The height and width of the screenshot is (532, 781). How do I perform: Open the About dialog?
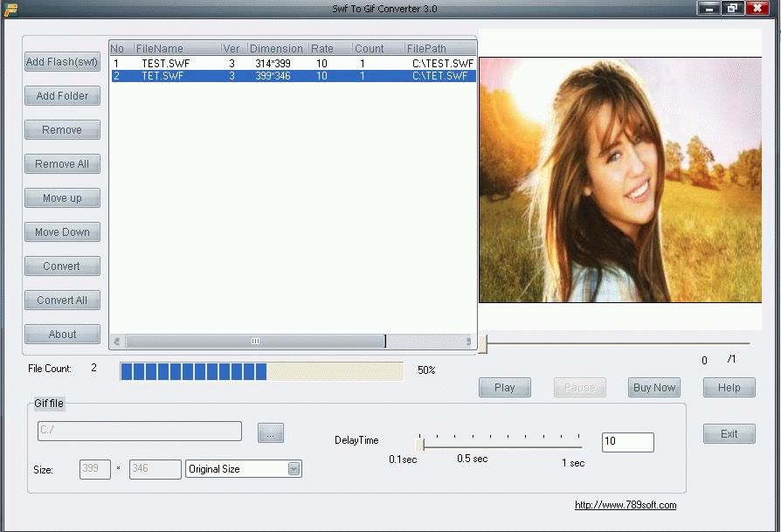pos(62,335)
